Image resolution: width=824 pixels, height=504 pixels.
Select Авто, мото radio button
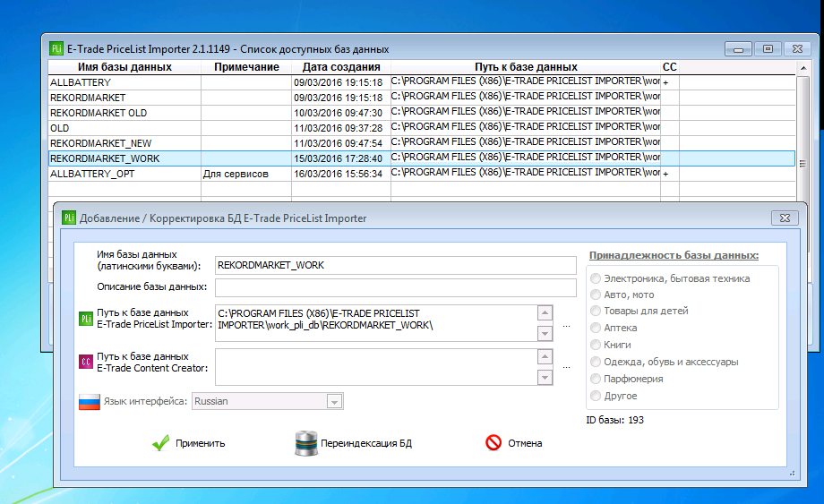pos(596,295)
